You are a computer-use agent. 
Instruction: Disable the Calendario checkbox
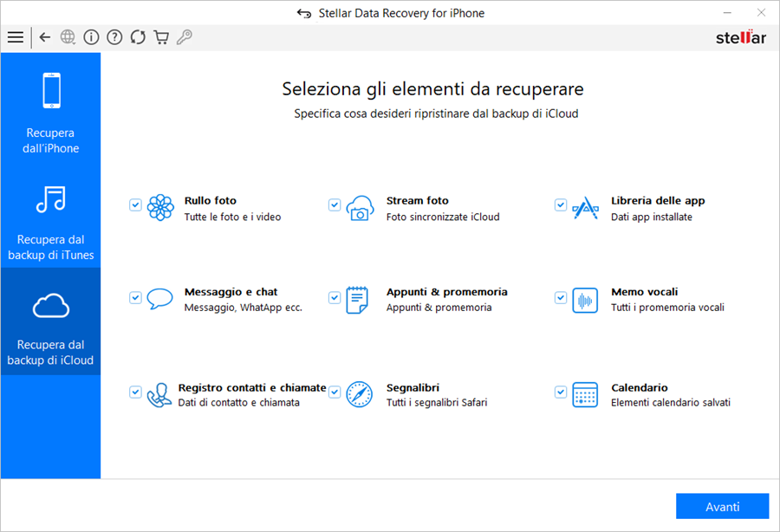click(x=561, y=393)
